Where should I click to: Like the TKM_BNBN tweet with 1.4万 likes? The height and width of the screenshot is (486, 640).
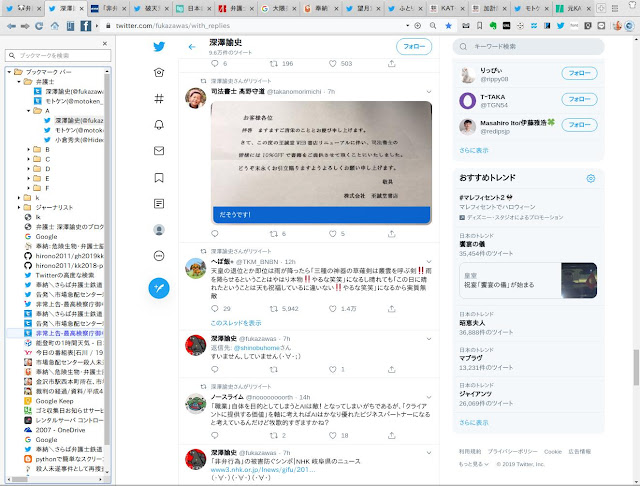[333, 309]
